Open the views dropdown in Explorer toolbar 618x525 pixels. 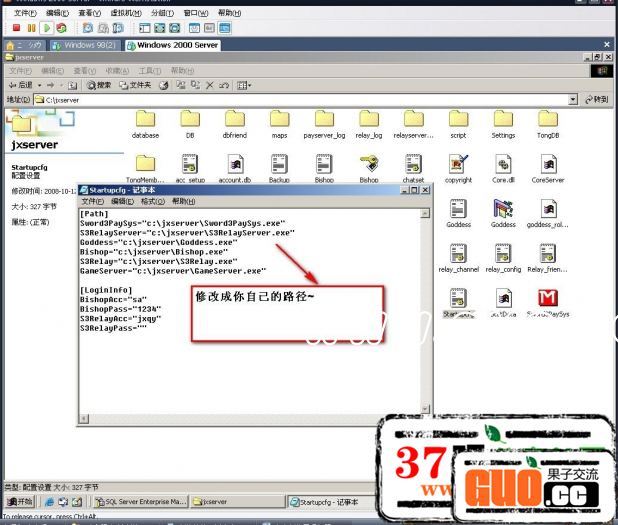point(243,85)
